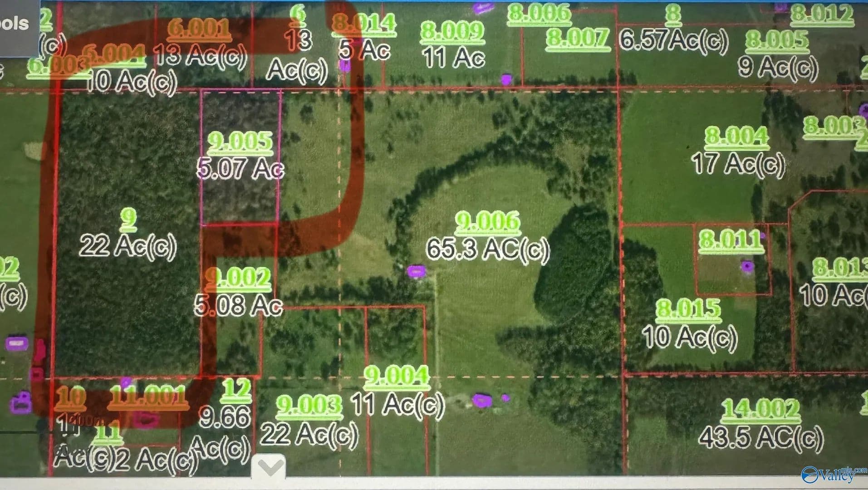The image size is (868, 490).
Task: Select parcel 9.002 number label
Action: pyautogui.click(x=238, y=277)
